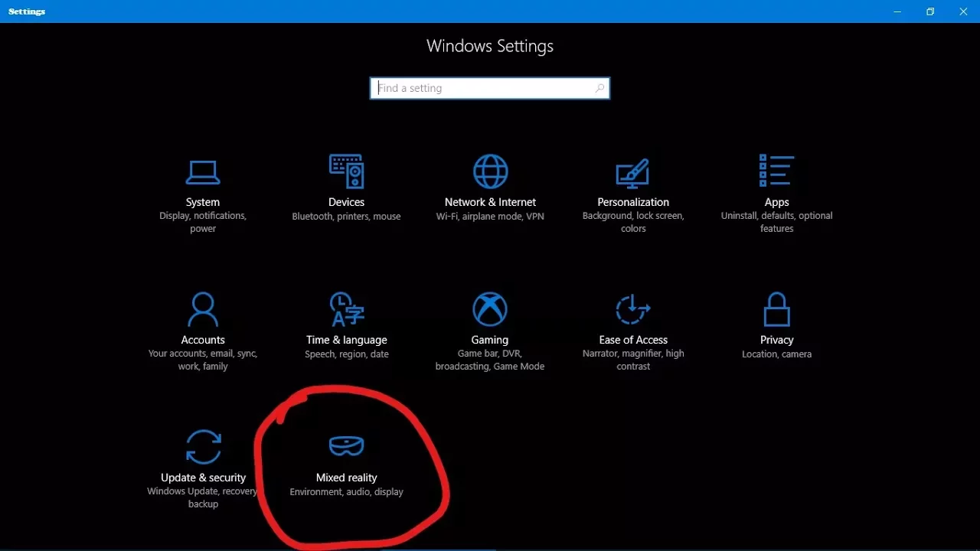Open the Gaming Xbox icon
This screenshot has width=980, height=551.
(x=490, y=309)
